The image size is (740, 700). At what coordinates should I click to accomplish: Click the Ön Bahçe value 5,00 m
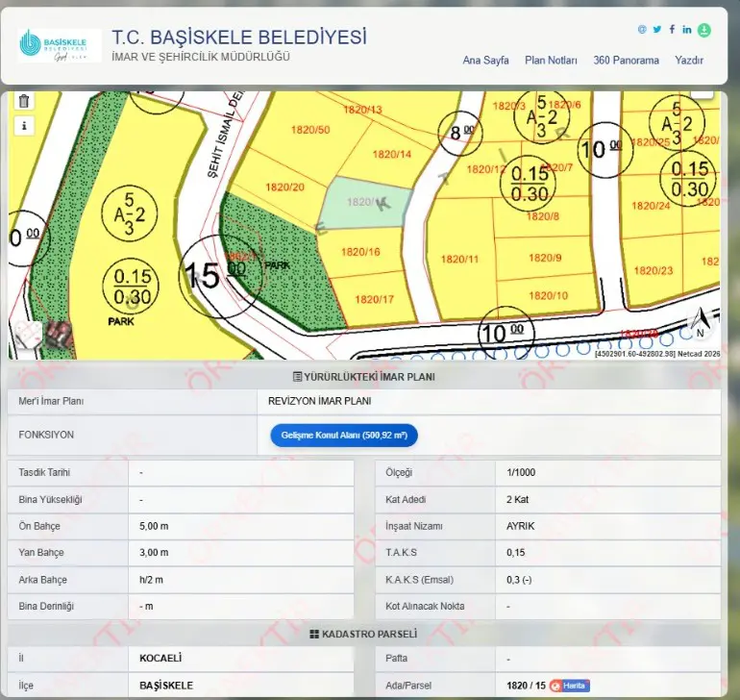point(154,526)
